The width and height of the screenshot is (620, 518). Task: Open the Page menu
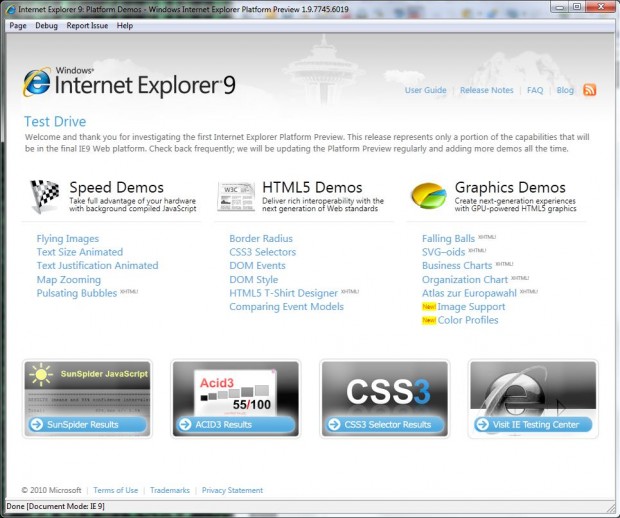[18, 26]
